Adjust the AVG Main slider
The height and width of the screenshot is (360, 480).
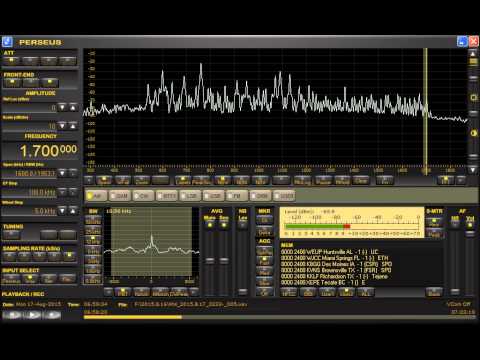(x=210, y=260)
